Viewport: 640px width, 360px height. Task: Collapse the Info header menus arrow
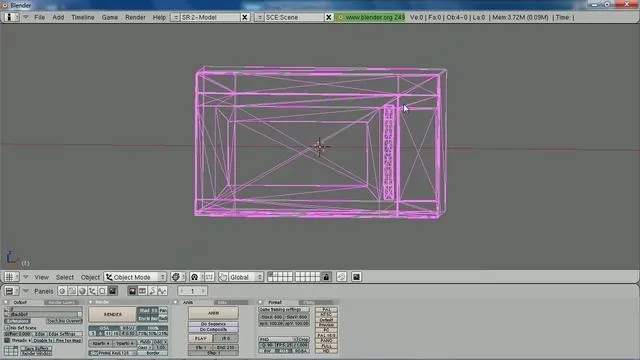point(26,17)
